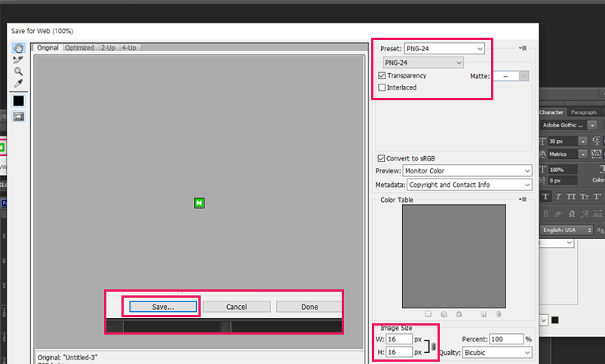Toggle Small Caps (Tr) in Character panel

click(x=585, y=197)
